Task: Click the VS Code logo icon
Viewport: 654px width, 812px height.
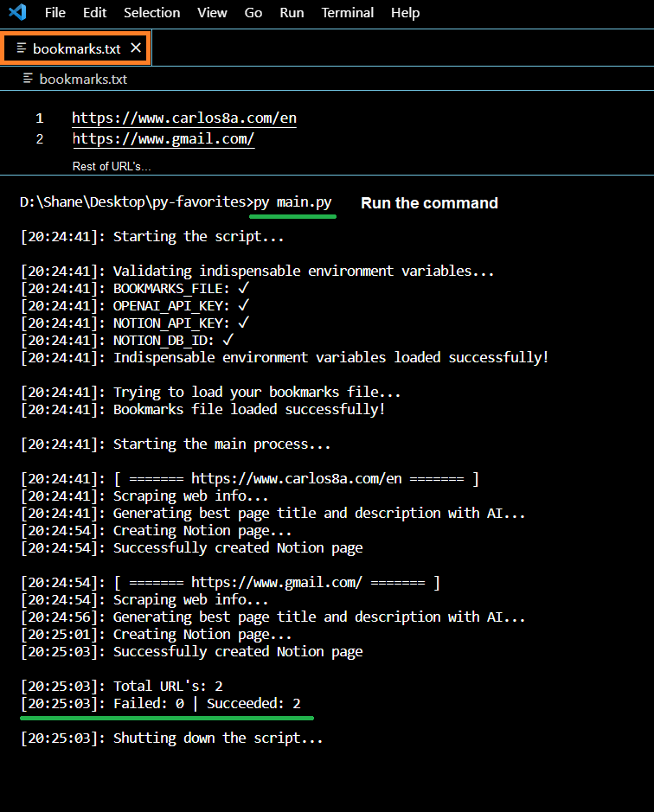Action: (x=17, y=12)
